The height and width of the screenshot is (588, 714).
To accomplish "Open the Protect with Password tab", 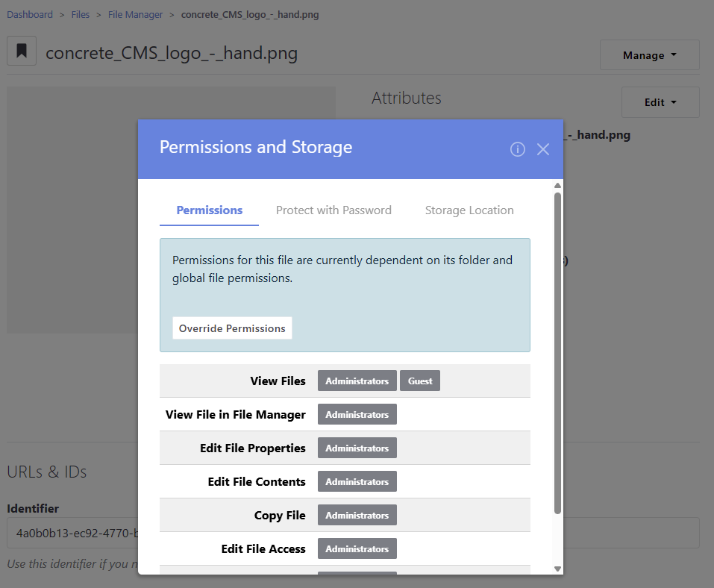I will coord(333,210).
